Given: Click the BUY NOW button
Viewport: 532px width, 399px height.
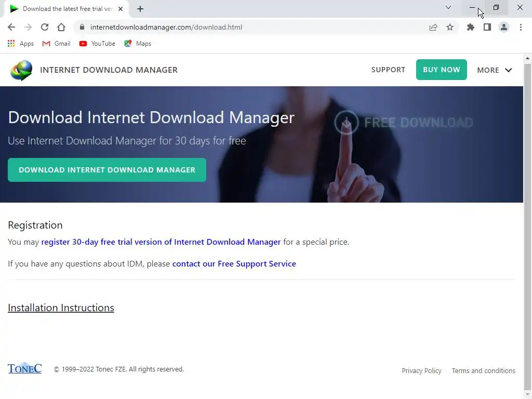Looking at the screenshot, I should point(442,70).
